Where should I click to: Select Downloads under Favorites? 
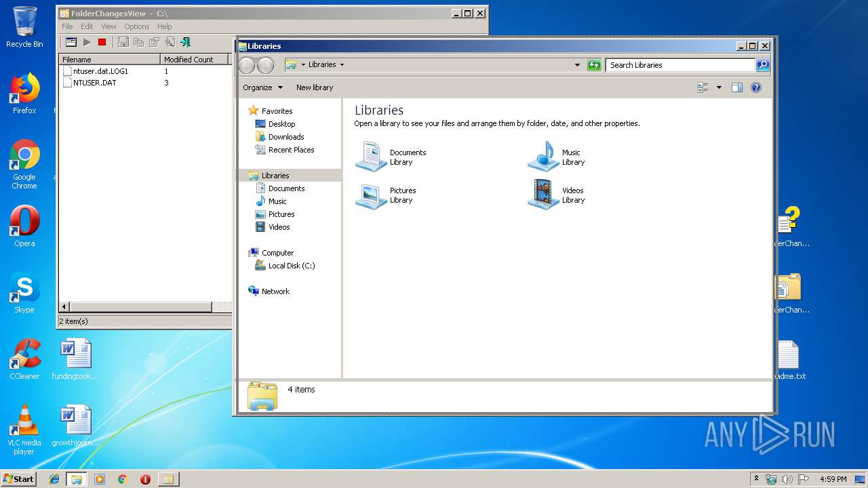(x=279, y=137)
